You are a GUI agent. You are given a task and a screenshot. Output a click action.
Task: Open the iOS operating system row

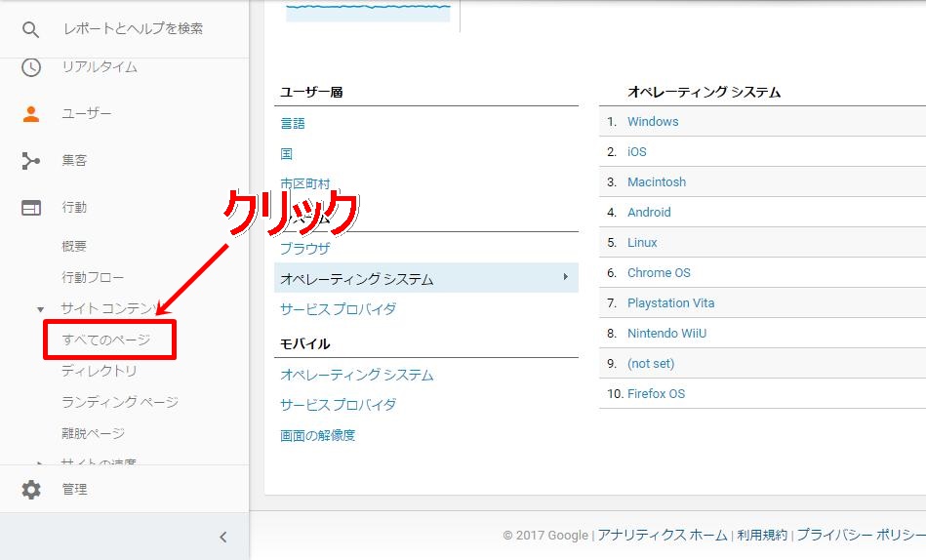pyautogui.click(x=636, y=152)
